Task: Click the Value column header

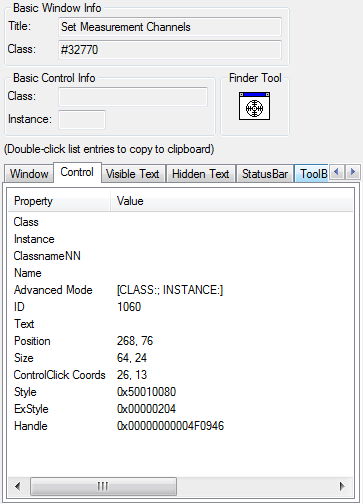Action: 232,201
